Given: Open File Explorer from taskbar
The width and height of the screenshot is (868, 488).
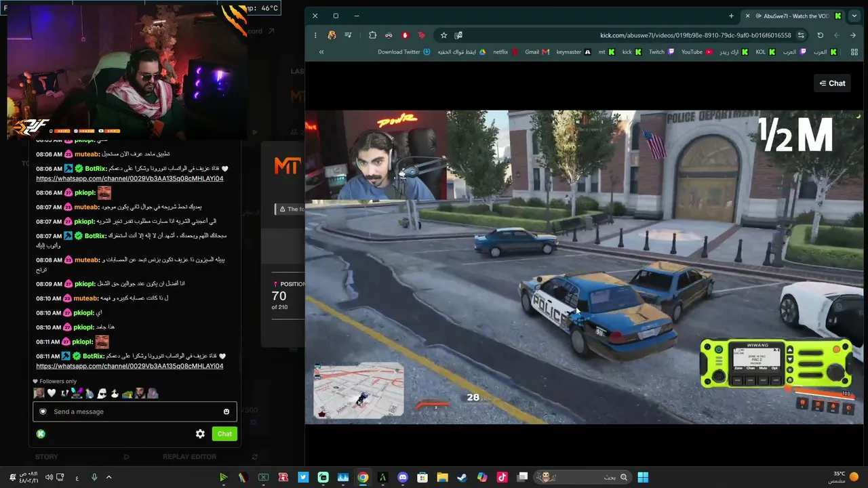Looking at the screenshot, I should (442, 477).
